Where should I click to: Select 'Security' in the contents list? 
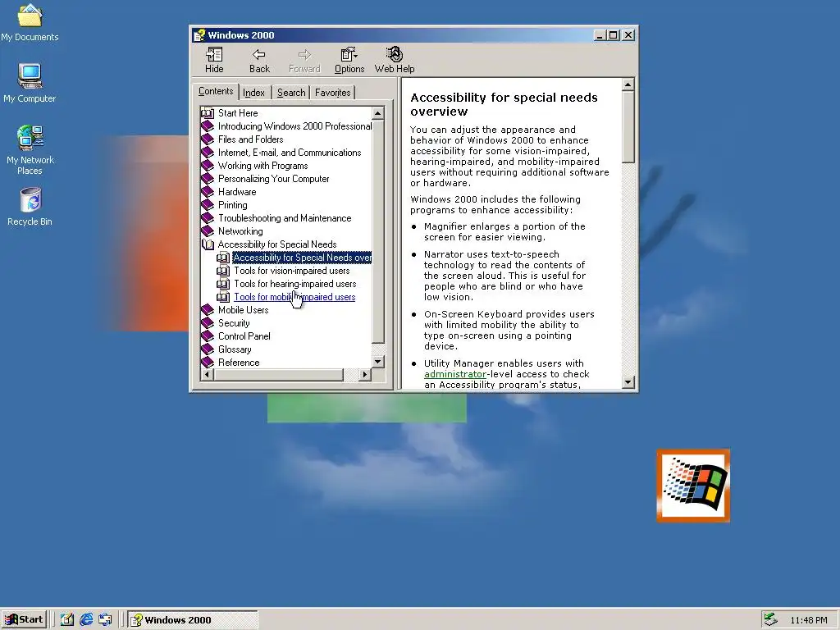pos(234,323)
